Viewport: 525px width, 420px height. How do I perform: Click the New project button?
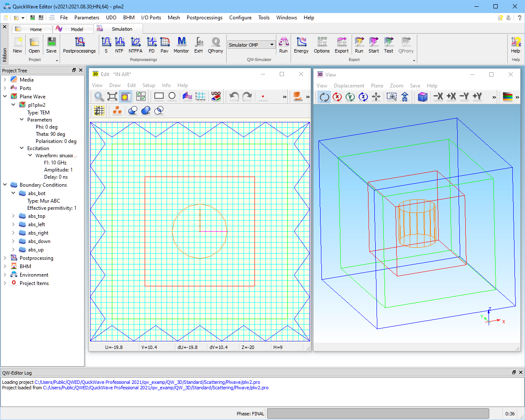18,45
